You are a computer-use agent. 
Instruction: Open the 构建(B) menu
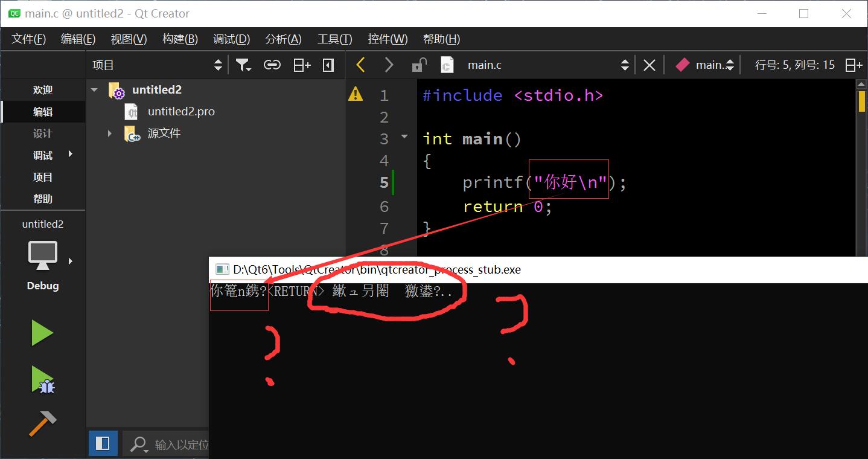[x=180, y=39]
